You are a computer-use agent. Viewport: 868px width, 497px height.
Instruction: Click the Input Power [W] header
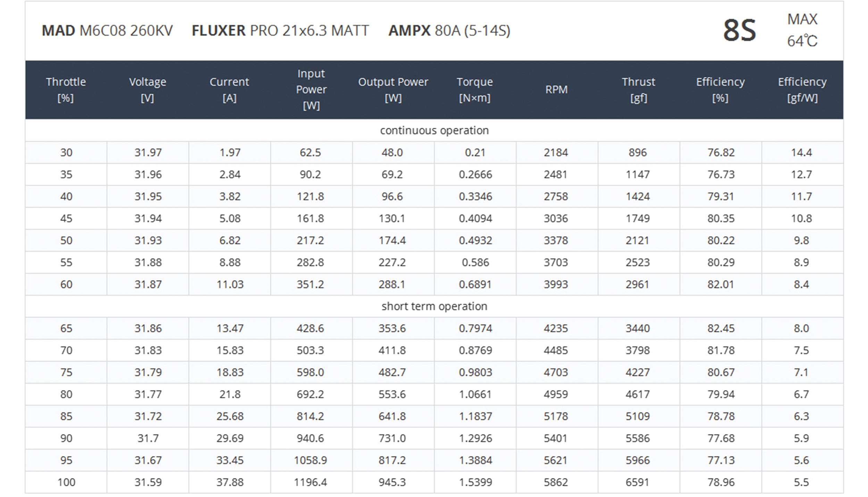pyautogui.click(x=311, y=90)
